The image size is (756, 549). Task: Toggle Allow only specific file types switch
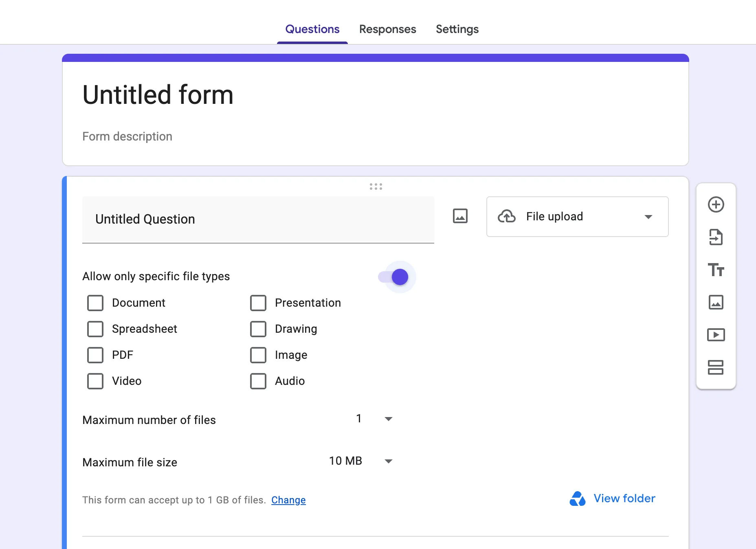click(x=393, y=277)
